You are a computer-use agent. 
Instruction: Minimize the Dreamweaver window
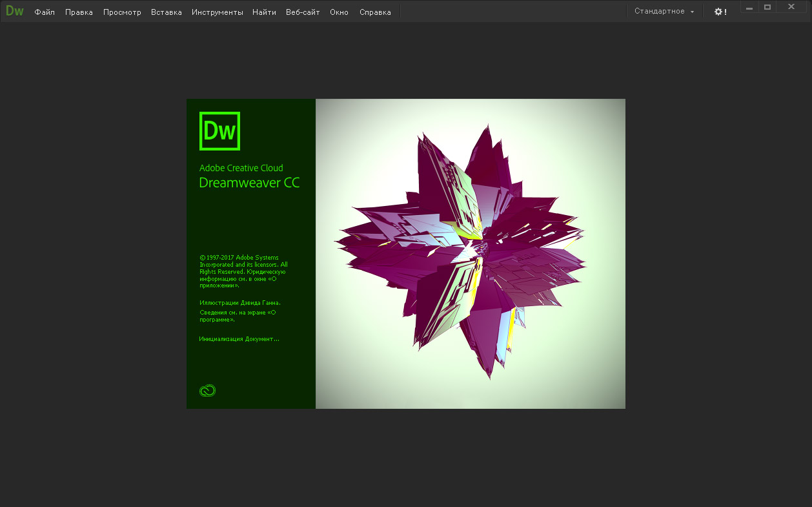coord(749,8)
